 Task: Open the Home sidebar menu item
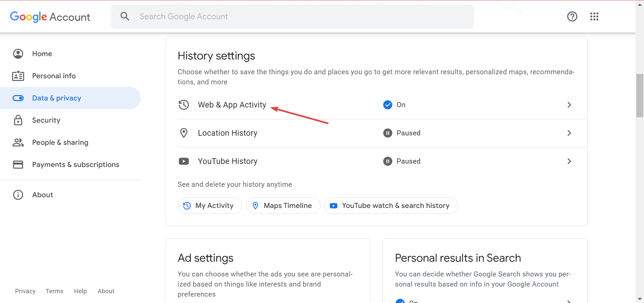70,54
